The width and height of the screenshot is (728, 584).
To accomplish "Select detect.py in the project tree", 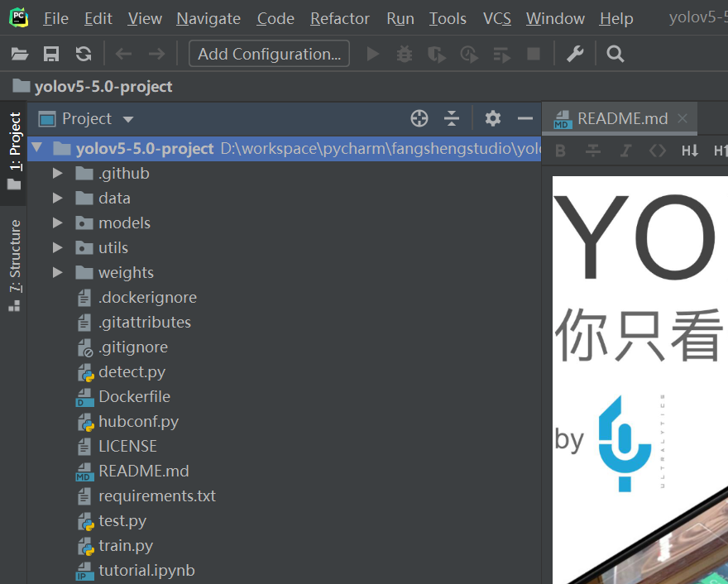I will [x=132, y=372].
